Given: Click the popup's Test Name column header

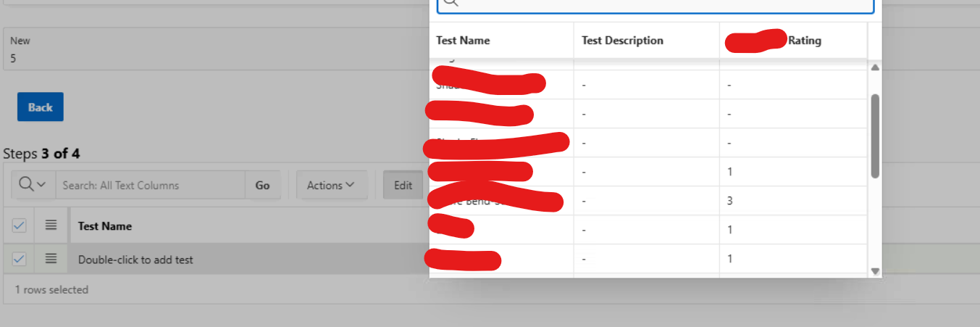Looking at the screenshot, I should [464, 41].
